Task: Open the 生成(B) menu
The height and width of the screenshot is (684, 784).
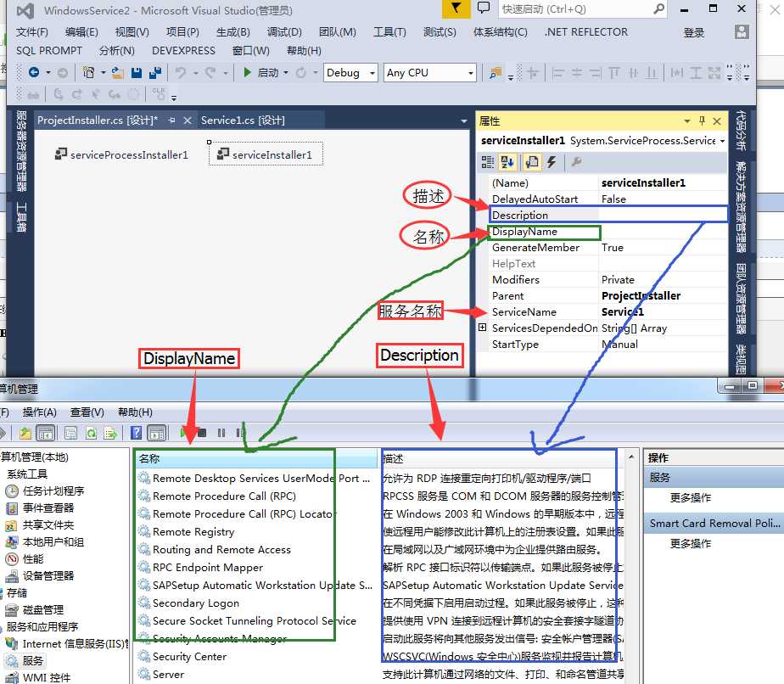Action: pos(233,32)
